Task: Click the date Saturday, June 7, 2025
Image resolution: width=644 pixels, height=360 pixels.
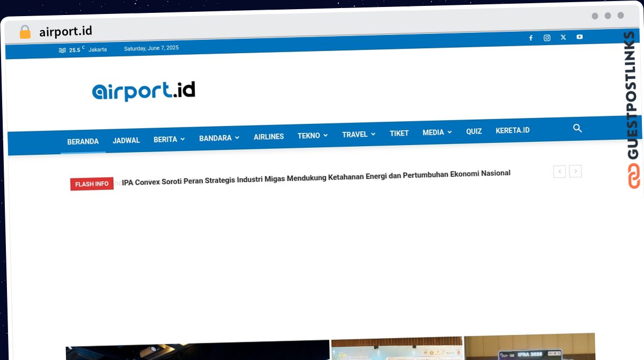Action: click(151, 48)
